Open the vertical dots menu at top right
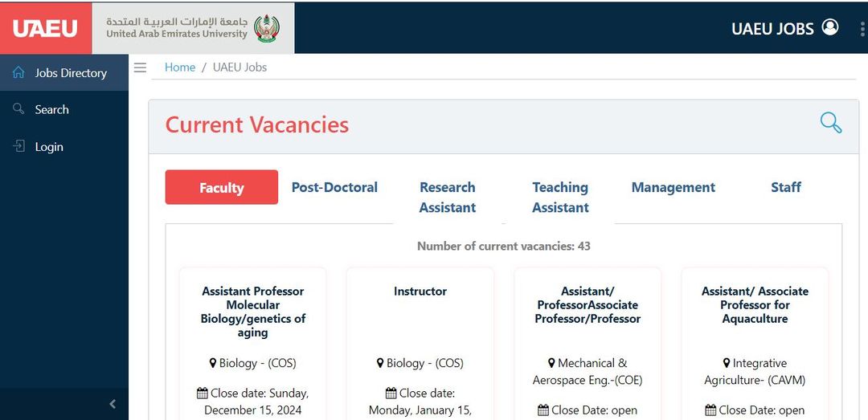This screenshot has height=420, width=868. (862, 29)
